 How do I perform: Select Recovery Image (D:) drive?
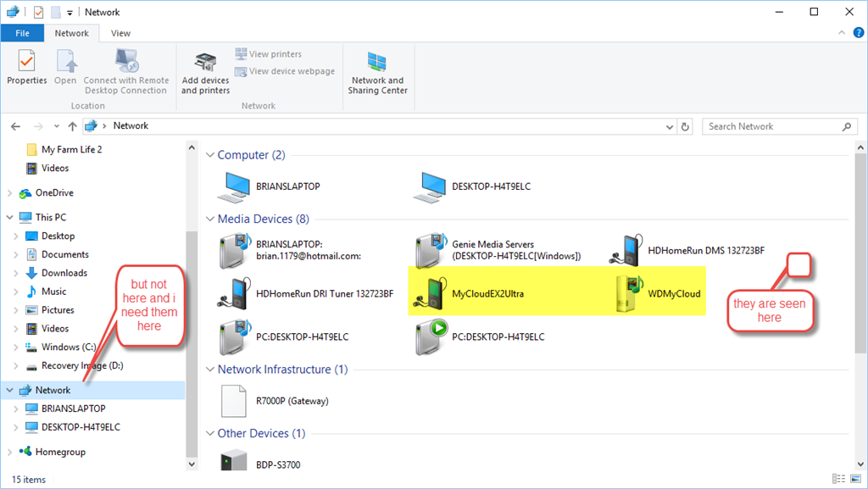point(75,365)
